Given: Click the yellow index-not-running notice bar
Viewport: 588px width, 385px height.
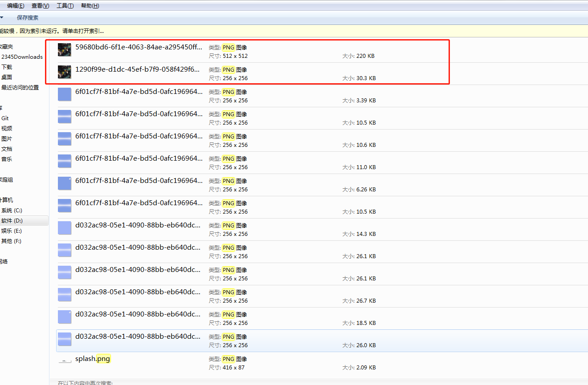Looking at the screenshot, I should click(x=294, y=31).
